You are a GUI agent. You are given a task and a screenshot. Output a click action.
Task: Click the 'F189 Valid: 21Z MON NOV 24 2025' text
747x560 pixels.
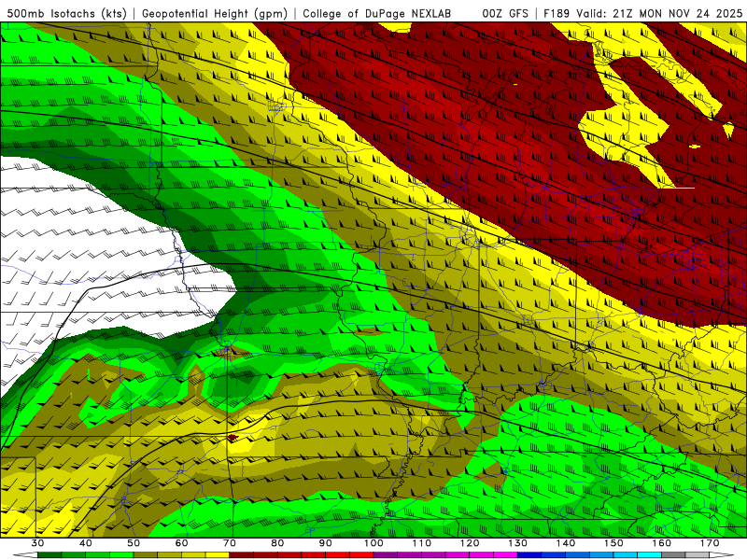(642, 13)
